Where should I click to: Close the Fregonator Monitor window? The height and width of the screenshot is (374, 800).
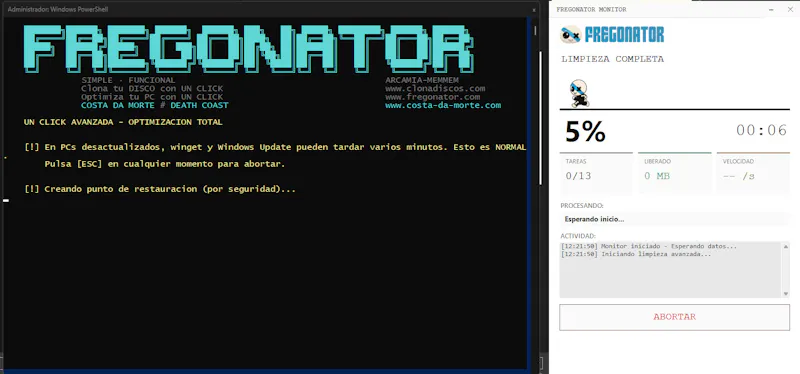pos(790,10)
